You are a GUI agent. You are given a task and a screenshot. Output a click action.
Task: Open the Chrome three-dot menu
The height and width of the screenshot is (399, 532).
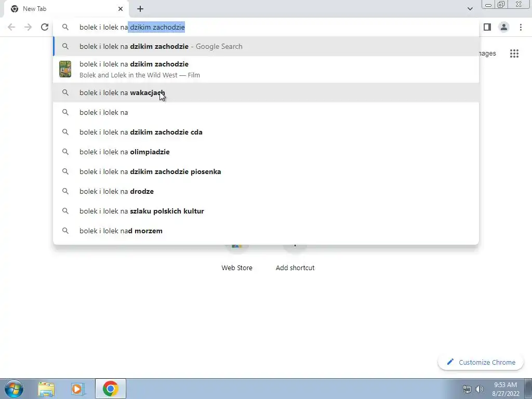(521, 27)
